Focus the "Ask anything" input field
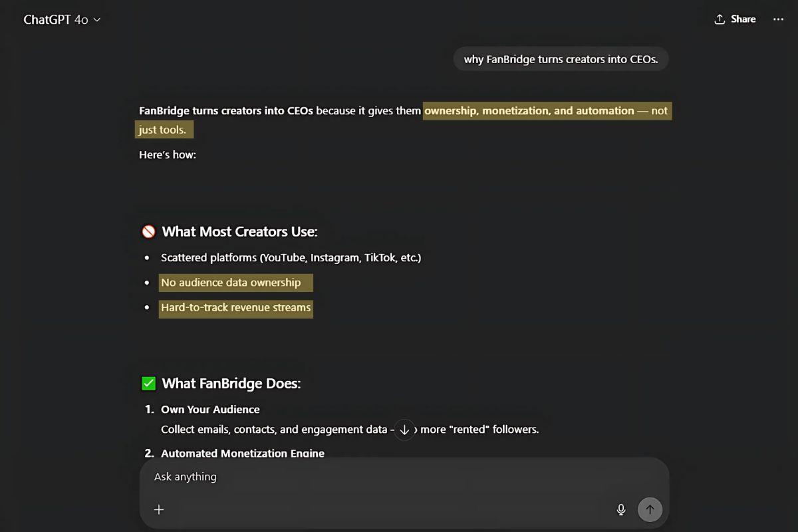The height and width of the screenshot is (532, 798). [372, 477]
